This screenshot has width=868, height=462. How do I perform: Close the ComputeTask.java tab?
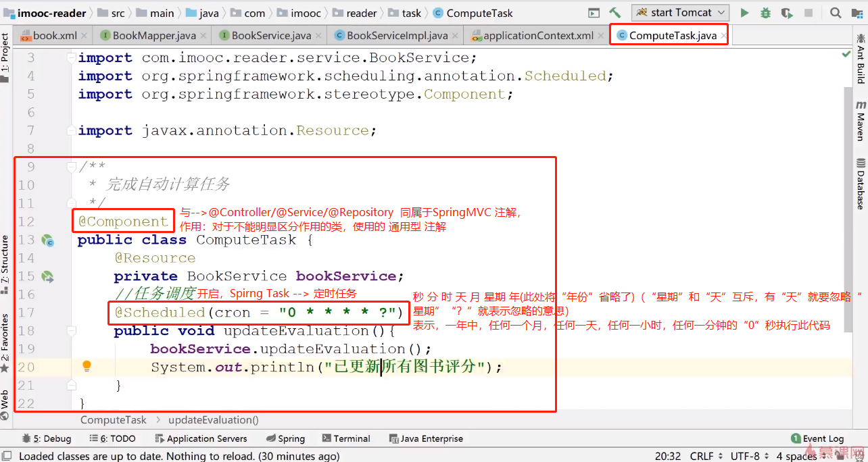click(723, 35)
